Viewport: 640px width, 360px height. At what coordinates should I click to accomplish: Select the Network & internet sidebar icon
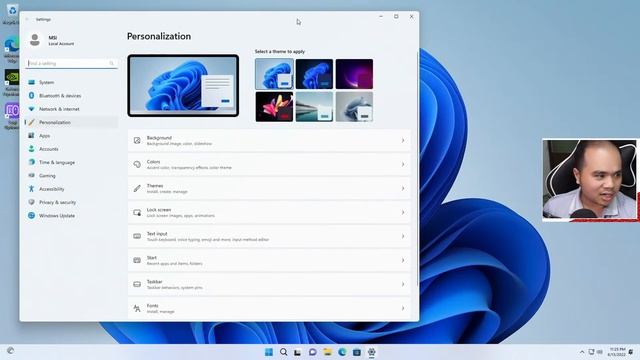pyautogui.click(x=31, y=109)
